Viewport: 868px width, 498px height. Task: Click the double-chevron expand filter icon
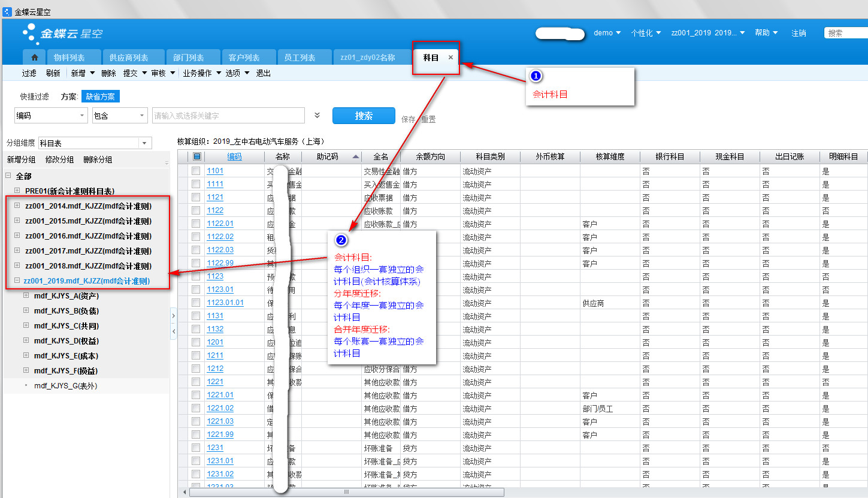(317, 116)
